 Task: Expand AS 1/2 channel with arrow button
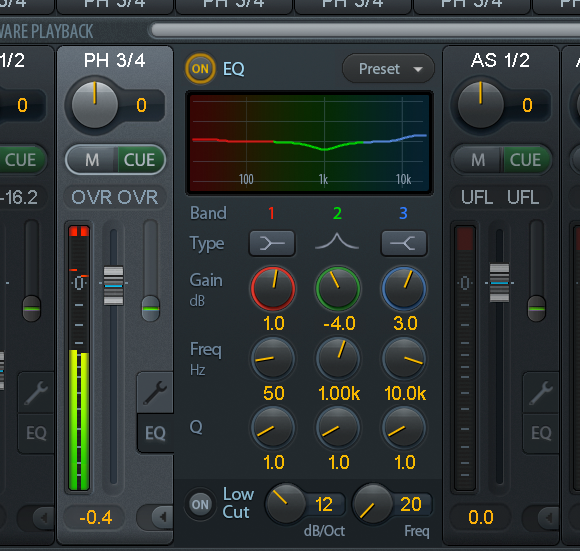tap(548, 517)
